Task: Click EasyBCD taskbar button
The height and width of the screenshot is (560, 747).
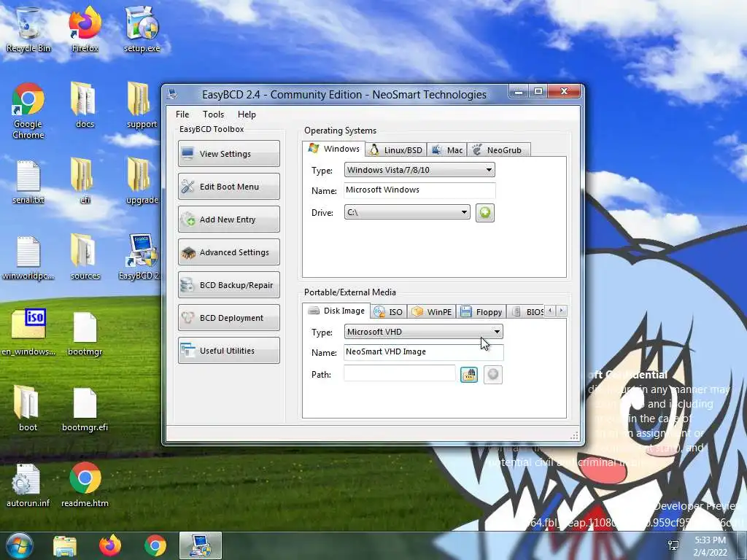Action: coord(201,546)
